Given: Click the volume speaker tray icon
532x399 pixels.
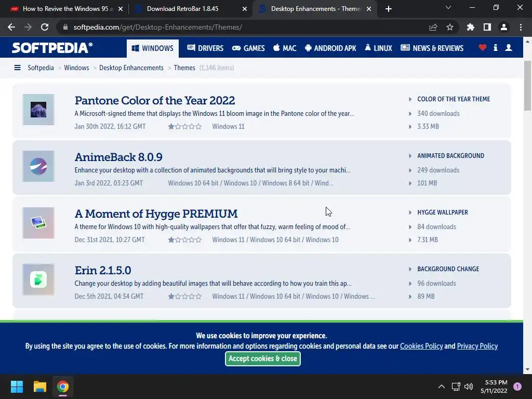Looking at the screenshot, I should point(469,387).
